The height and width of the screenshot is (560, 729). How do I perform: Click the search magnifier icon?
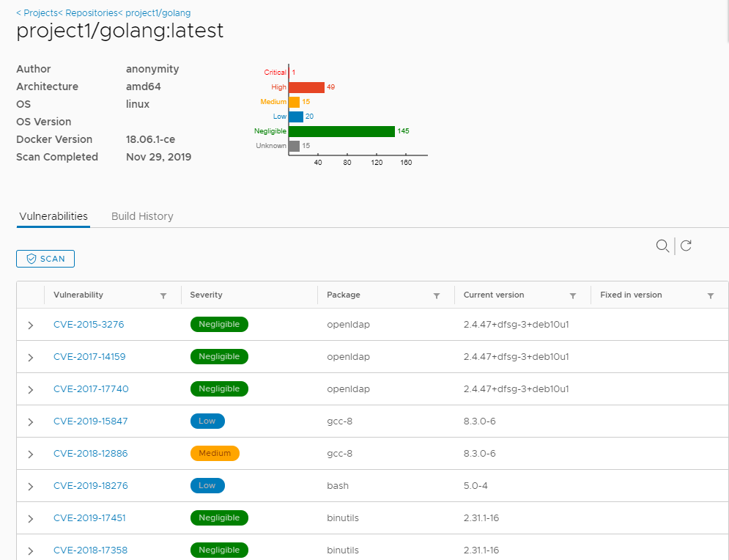[x=662, y=246]
